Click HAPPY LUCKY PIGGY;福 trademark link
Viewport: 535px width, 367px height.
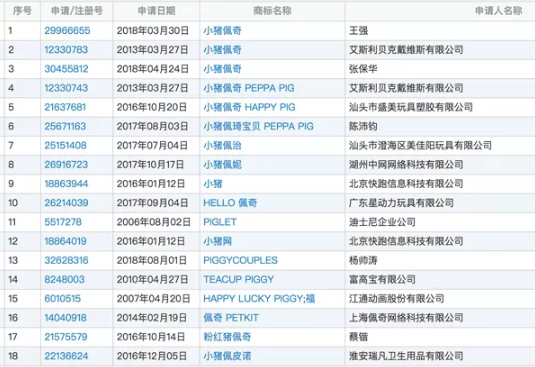tap(259, 298)
